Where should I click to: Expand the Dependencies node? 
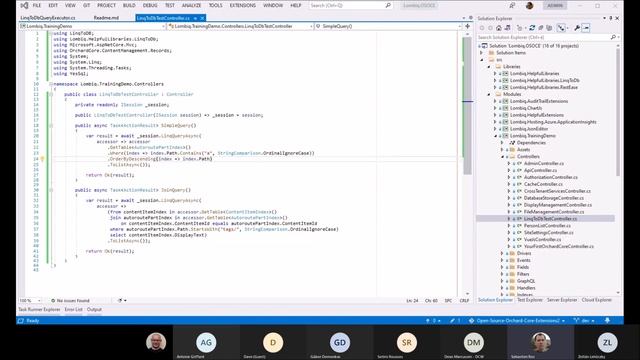coord(502,143)
